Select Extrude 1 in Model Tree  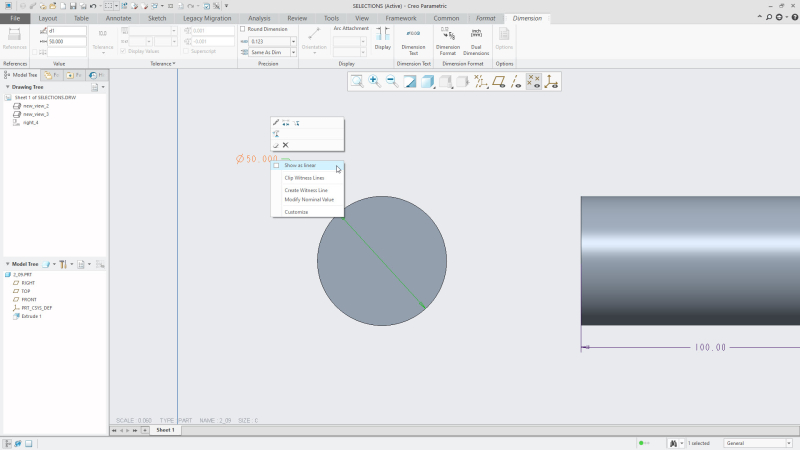click(x=31, y=316)
